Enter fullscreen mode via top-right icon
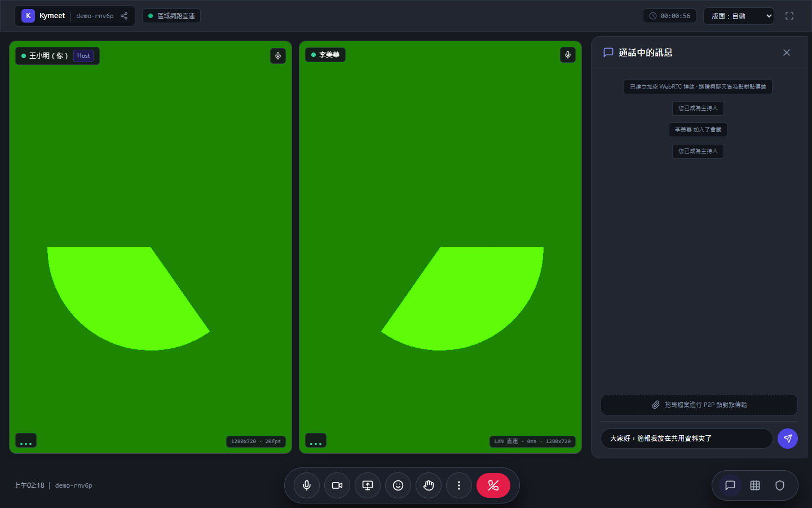This screenshot has height=508, width=812. tap(789, 16)
